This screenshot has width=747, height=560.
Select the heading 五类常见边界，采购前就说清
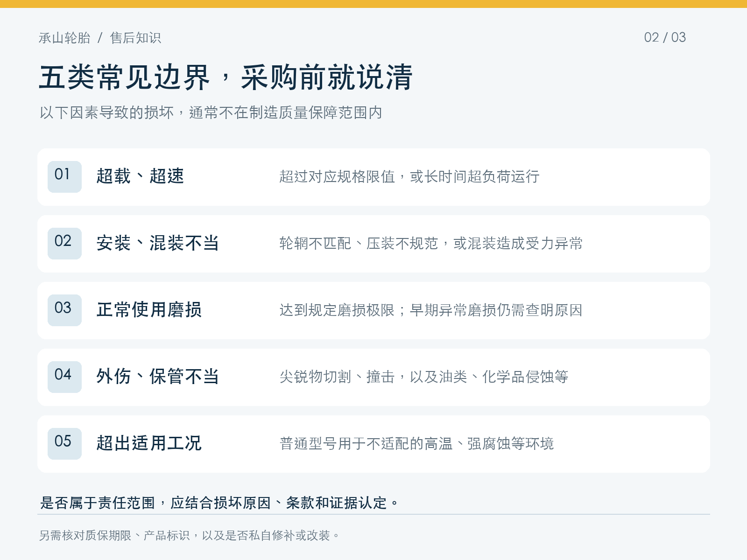tap(226, 77)
